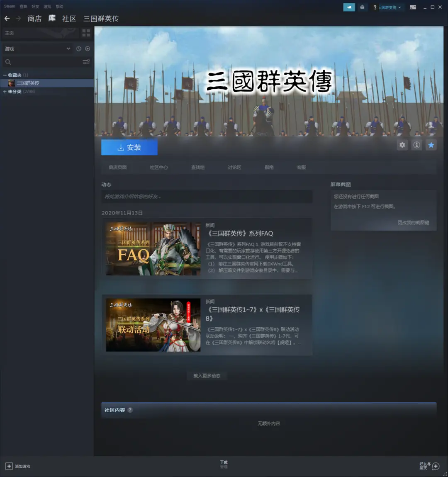The height and width of the screenshot is (477, 448).
Task: Open the Steam menu
Action: [10, 6]
